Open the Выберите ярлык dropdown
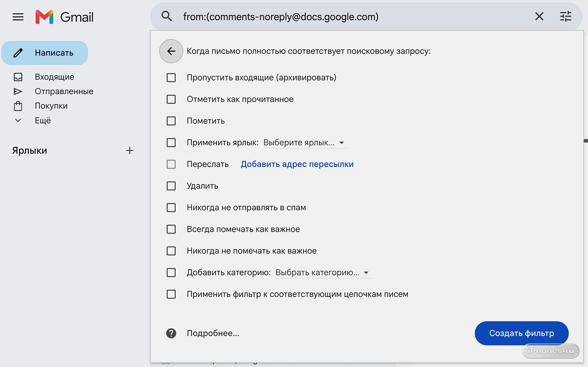This screenshot has height=367, width=588. 304,143
